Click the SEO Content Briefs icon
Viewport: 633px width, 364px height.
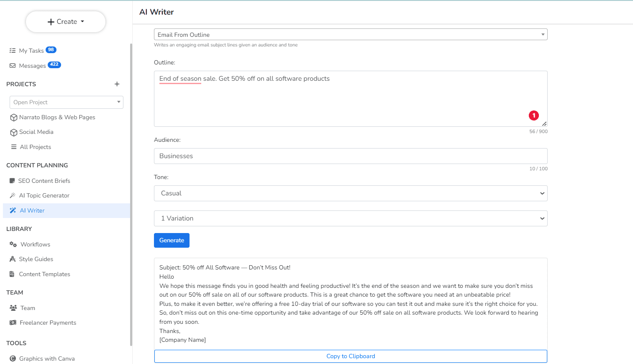[x=12, y=181]
